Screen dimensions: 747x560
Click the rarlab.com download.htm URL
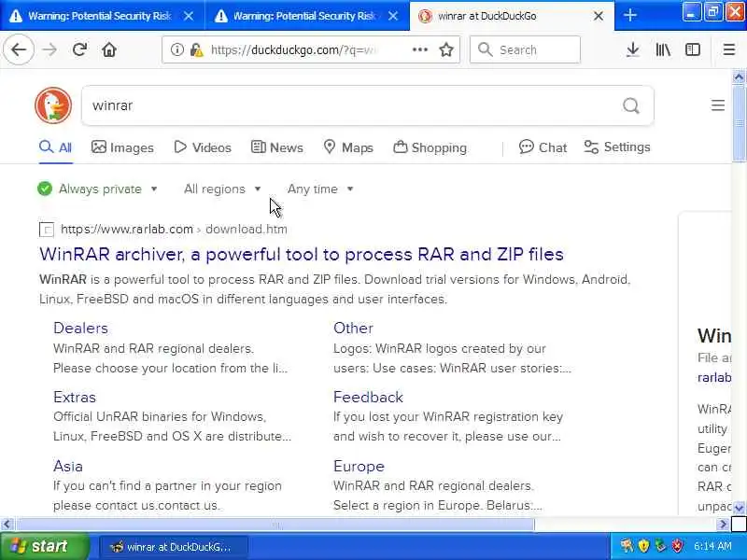[174, 229]
